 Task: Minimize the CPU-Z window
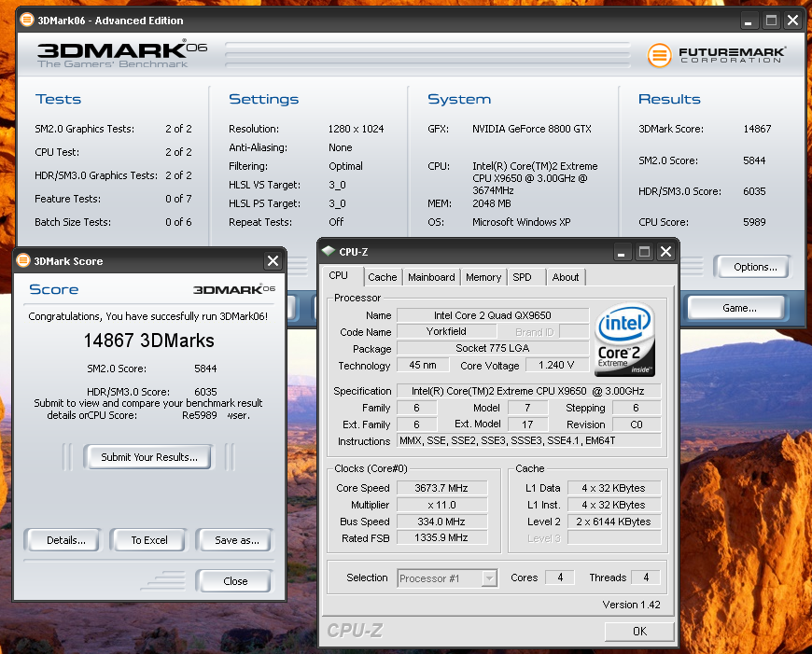622,252
